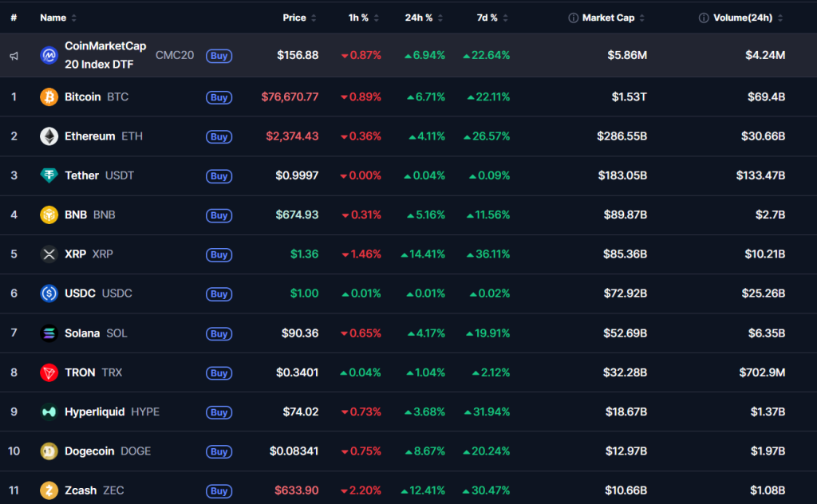Open the Ethereum name link
The width and height of the screenshot is (817, 504).
pyautogui.click(x=89, y=136)
